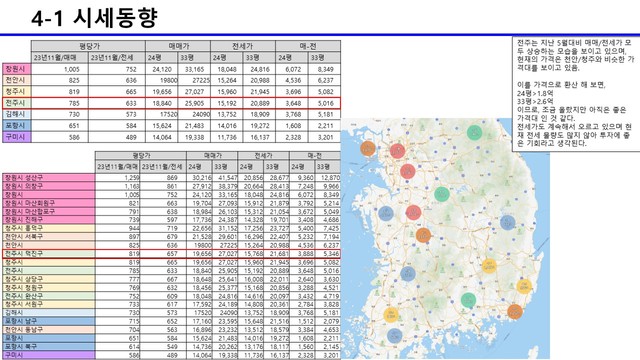This screenshot has width=640, height=360.
Task: Click the purple 구미시 cell in top table
Action: click(16, 137)
